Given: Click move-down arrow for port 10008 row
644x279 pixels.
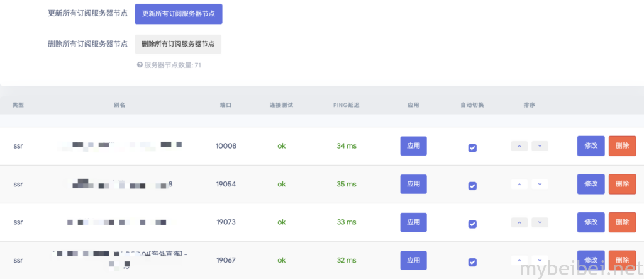Looking at the screenshot, I should [x=540, y=146].
